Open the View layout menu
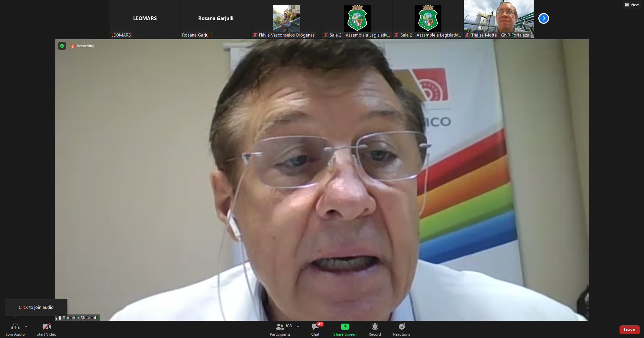Screen dimensions: 644x338 point(632,5)
